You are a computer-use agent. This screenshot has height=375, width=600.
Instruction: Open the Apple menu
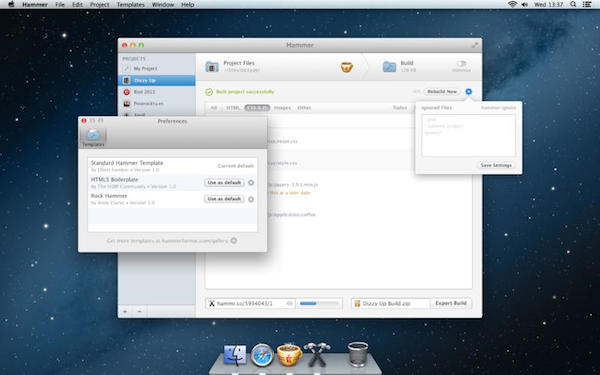coord(11,4)
